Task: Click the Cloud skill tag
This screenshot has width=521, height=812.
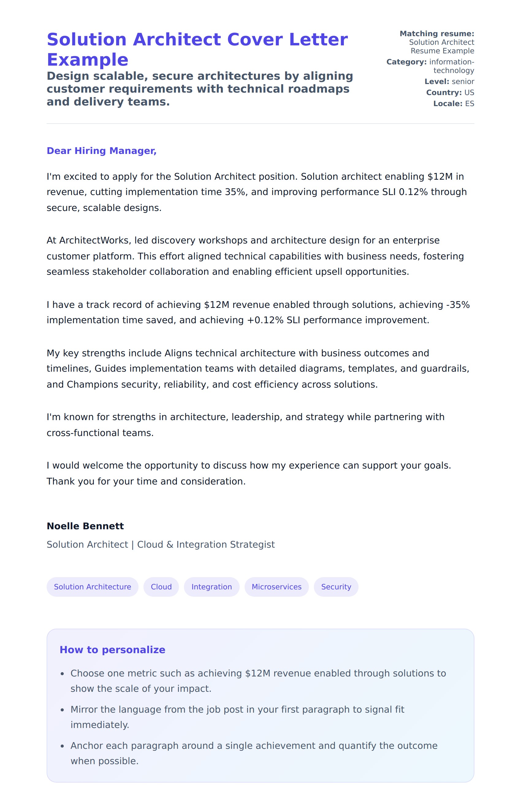Action: pos(161,587)
